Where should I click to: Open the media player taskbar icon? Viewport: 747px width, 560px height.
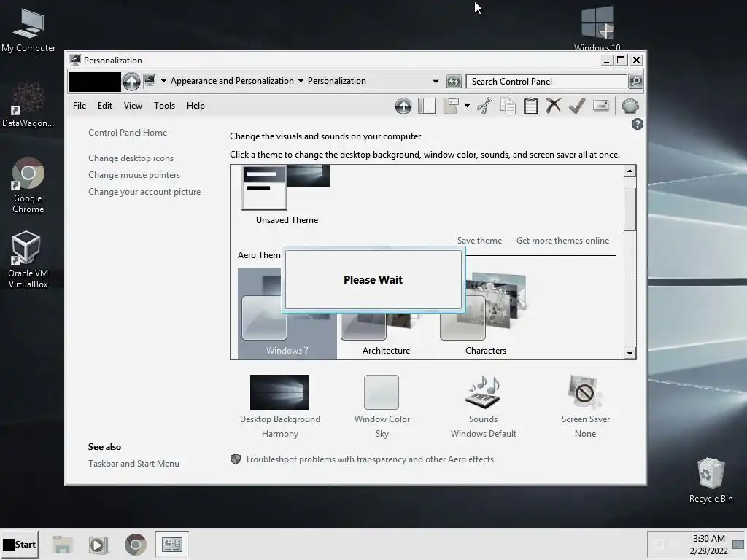(98, 545)
